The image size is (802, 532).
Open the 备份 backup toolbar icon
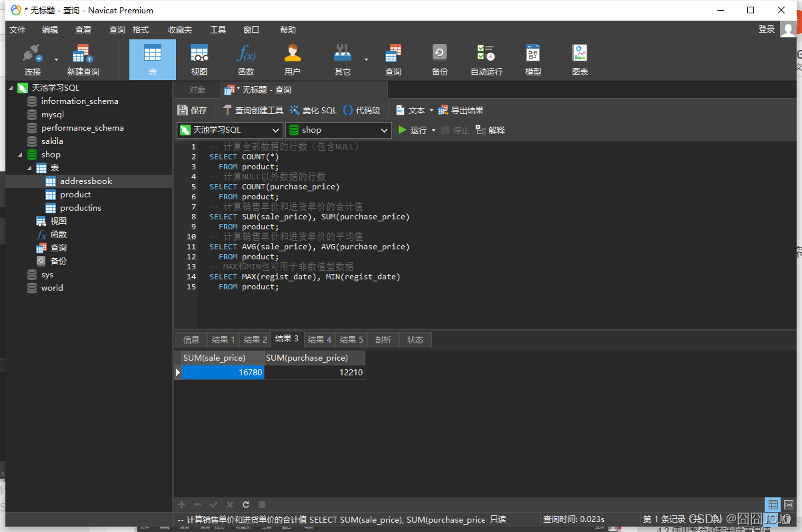click(x=439, y=60)
